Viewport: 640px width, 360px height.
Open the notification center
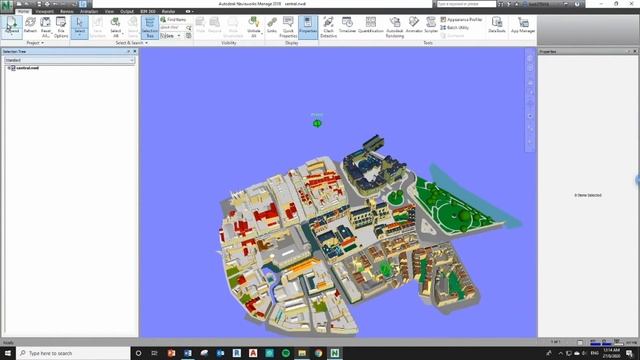pos(629,353)
